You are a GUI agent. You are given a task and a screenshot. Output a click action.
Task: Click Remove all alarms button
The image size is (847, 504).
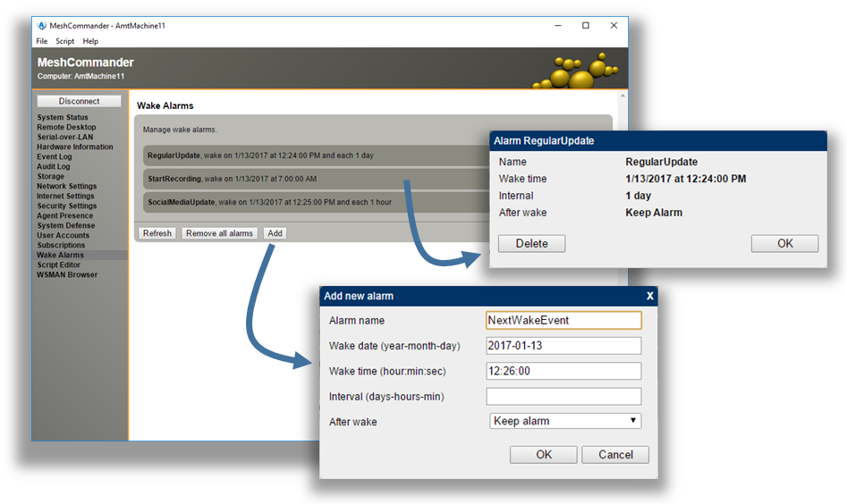point(219,233)
